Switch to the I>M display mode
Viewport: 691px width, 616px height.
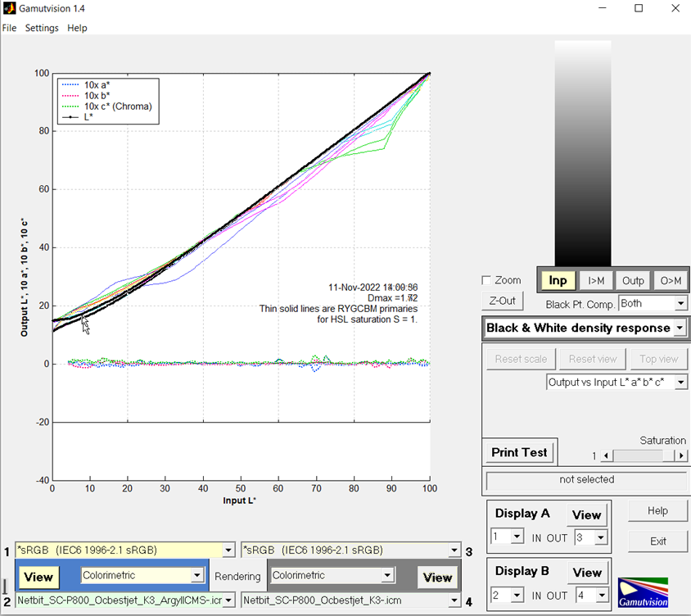595,280
